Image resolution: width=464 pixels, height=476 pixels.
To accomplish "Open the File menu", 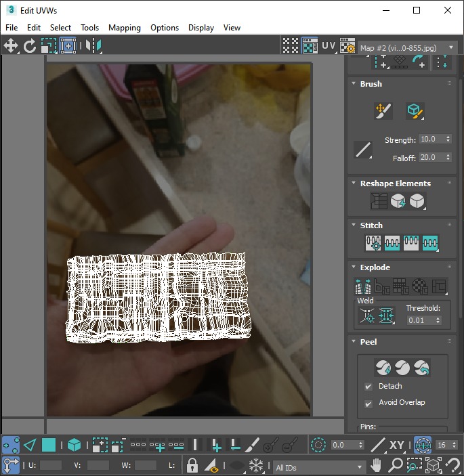I will [12, 28].
